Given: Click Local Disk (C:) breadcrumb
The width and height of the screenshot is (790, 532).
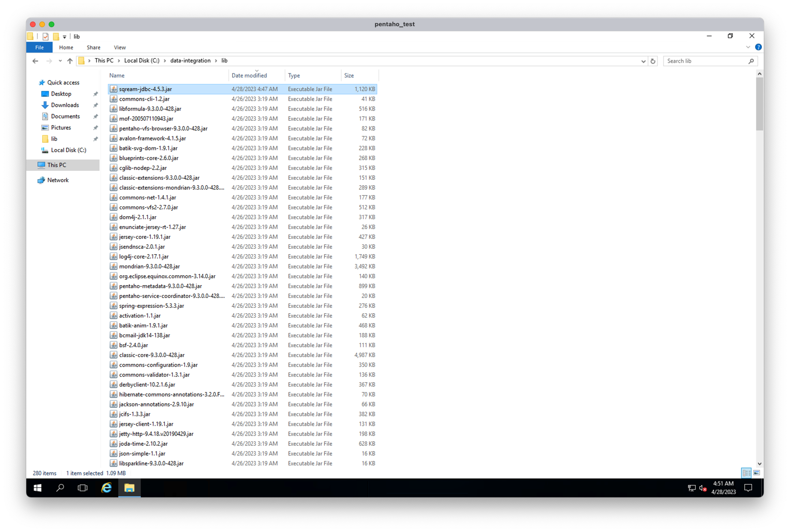Looking at the screenshot, I should pos(141,61).
